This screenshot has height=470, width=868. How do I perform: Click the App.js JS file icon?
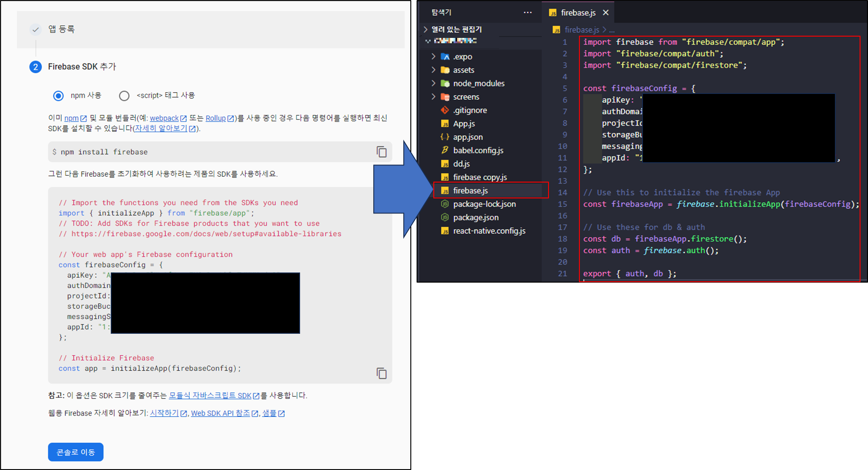pos(445,123)
